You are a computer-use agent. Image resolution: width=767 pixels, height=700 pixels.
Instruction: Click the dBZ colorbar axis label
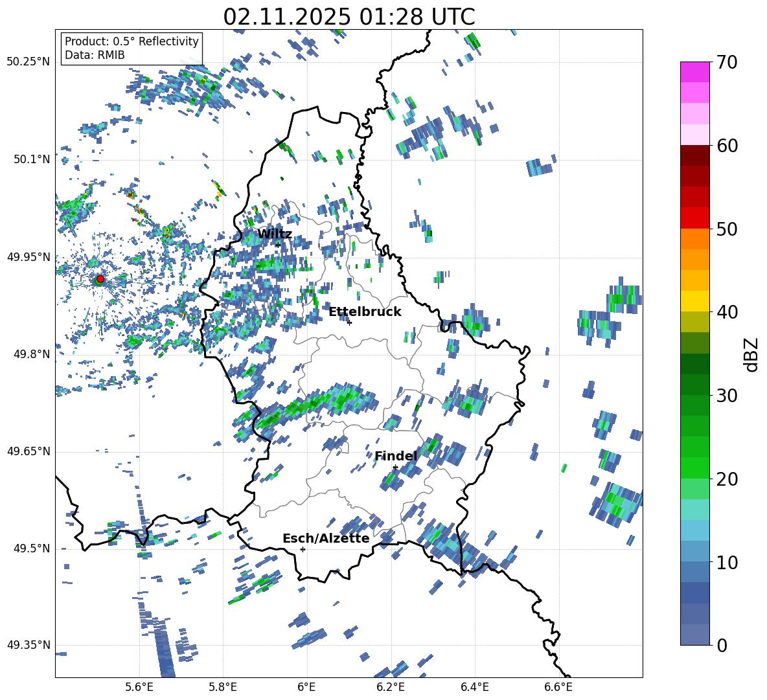tap(751, 354)
